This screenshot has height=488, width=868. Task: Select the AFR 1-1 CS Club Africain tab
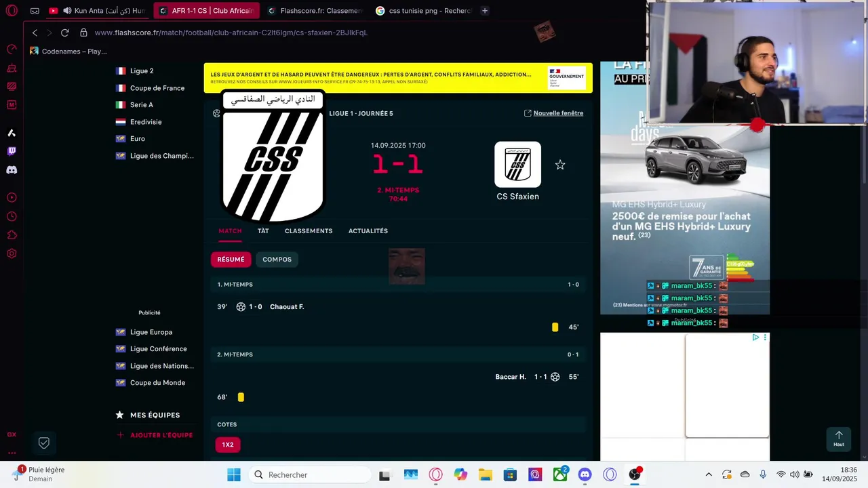[x=207, y=11]
